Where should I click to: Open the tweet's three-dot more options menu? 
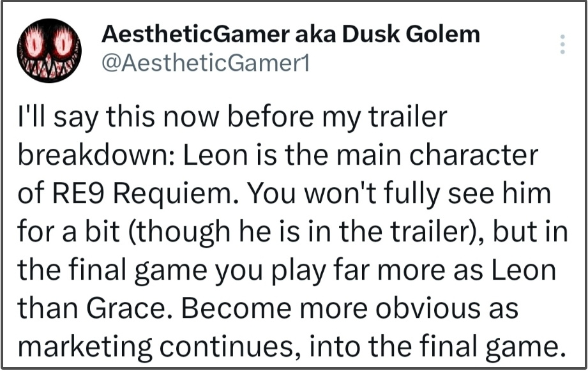[x=562, y=44]
